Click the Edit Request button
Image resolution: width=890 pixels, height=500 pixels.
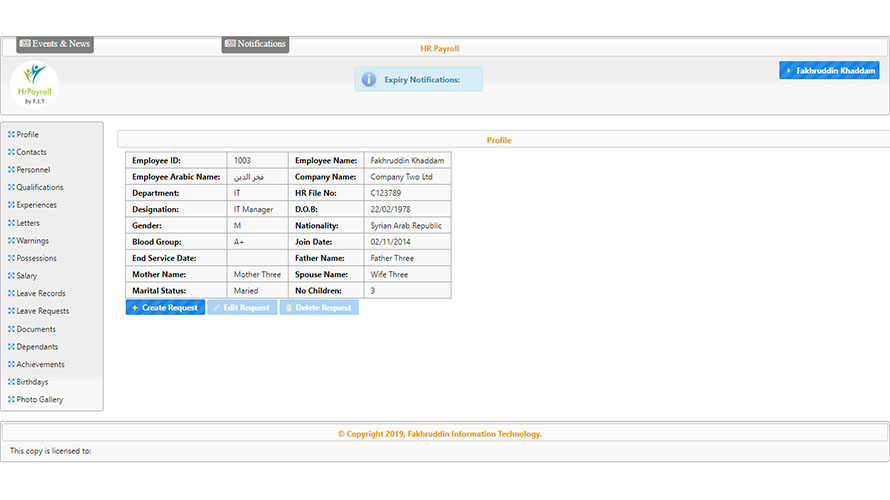pos(242,308)
